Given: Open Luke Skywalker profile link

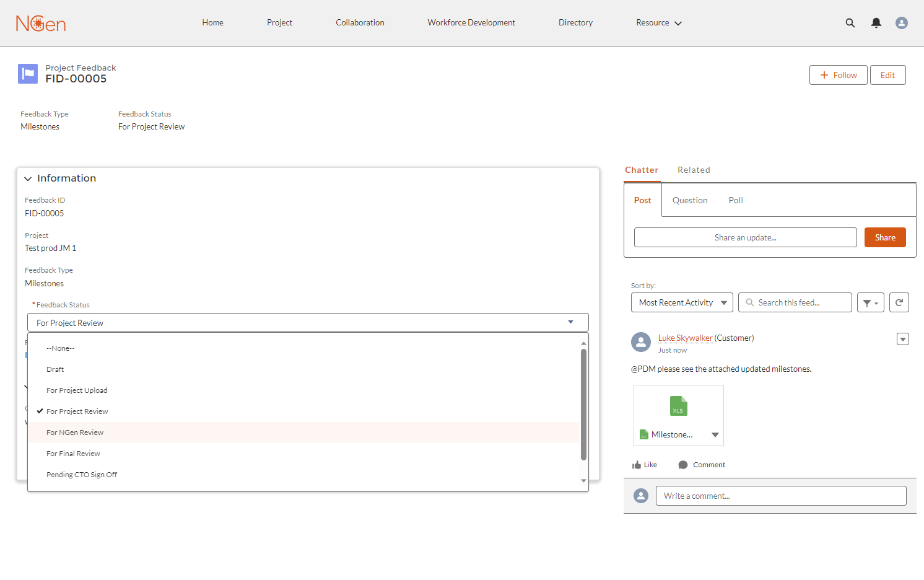Looking at the screenshot, I should (x=685, y=338).
